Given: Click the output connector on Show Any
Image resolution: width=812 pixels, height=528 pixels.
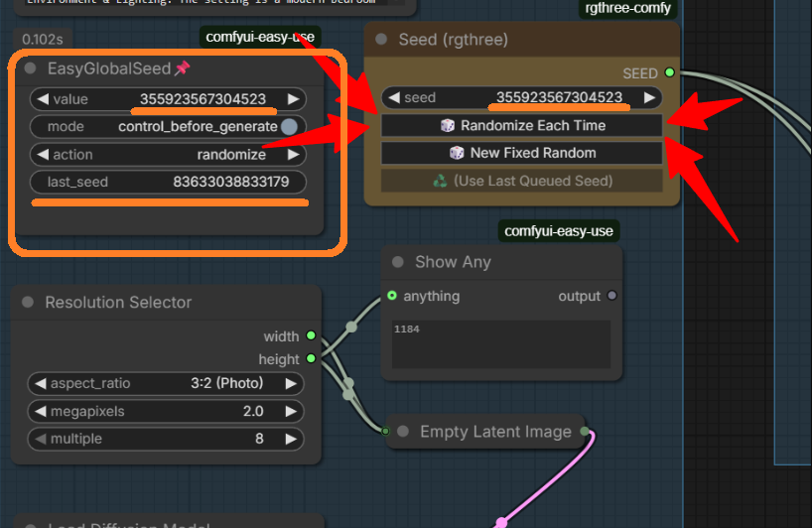Looking at the screenshot, I should (x=612, y=296).
